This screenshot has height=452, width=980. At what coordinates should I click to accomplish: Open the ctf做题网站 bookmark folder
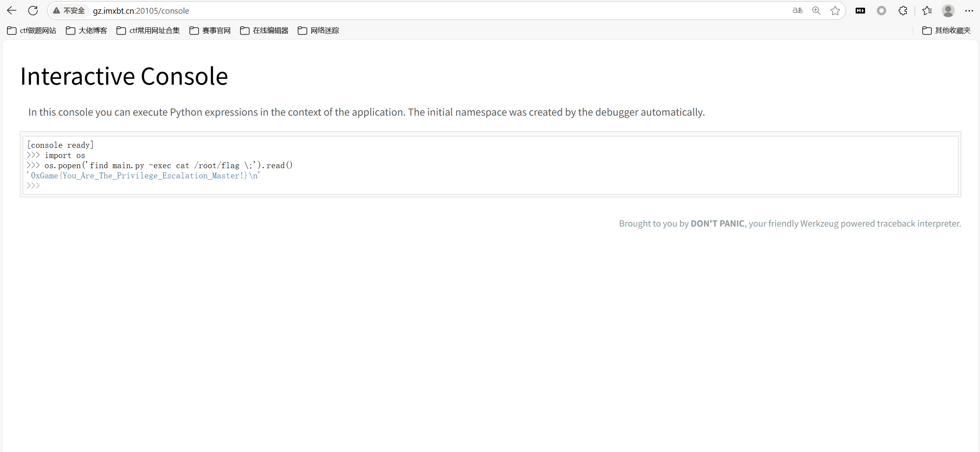click(32, 31)
